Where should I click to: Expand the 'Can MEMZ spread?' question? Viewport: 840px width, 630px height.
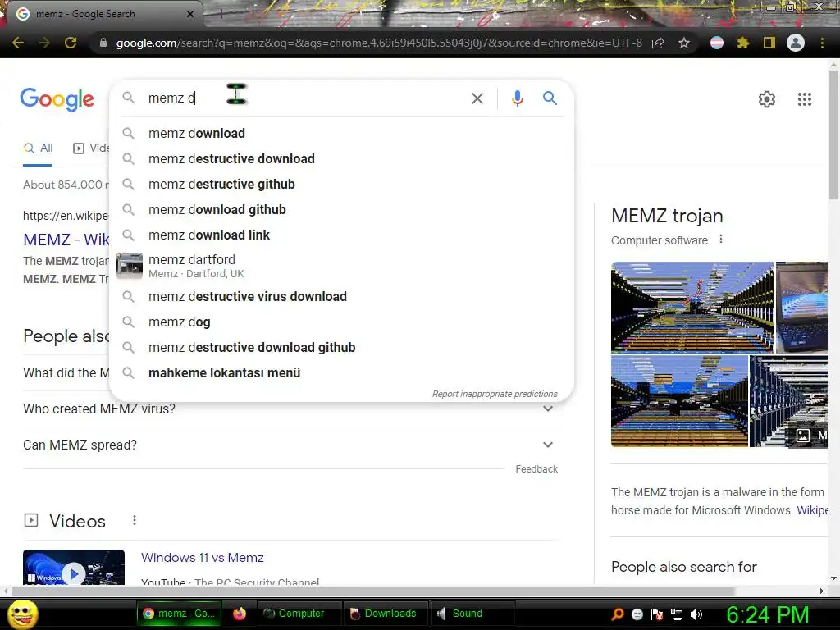[290, 445]
